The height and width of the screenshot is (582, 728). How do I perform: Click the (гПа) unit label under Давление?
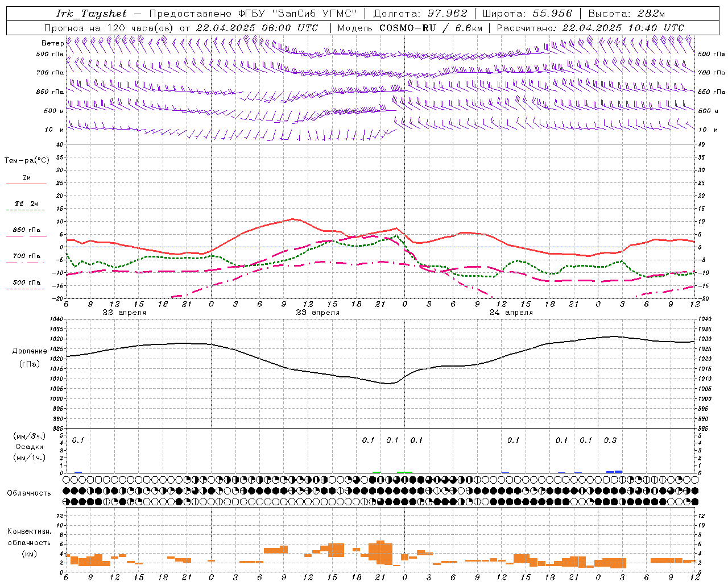click(30, 364)
